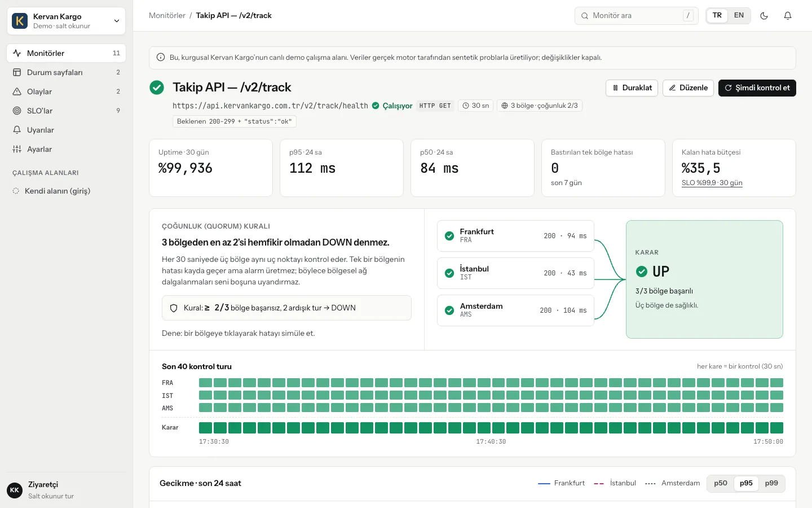Open Kendi alanın (giriş) workspace
812x508 pixels.
point(66,191)
